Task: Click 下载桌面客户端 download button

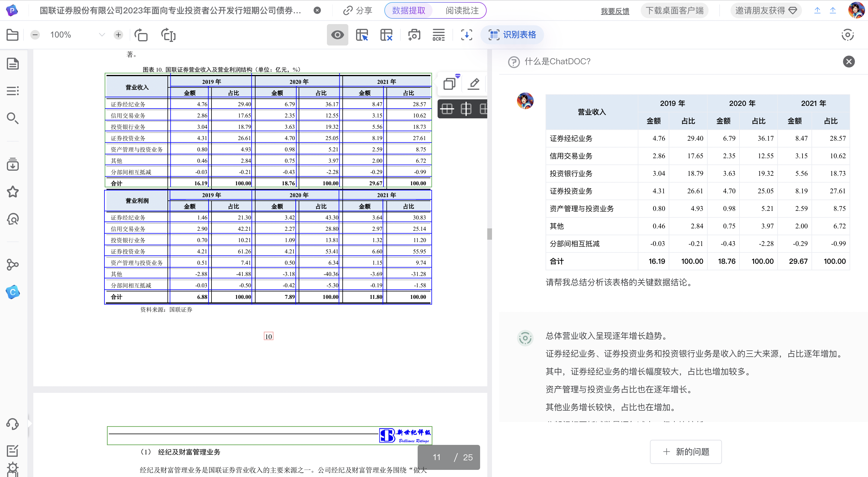Action: (x=675, y=10)
